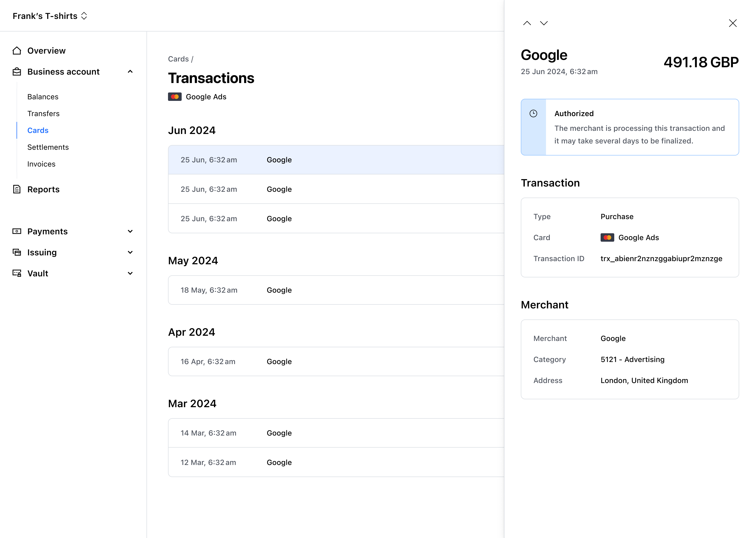Click the 5121 - Advertising category value
Viewport: 756px width, 538px height.
click(x=633, y=359)
